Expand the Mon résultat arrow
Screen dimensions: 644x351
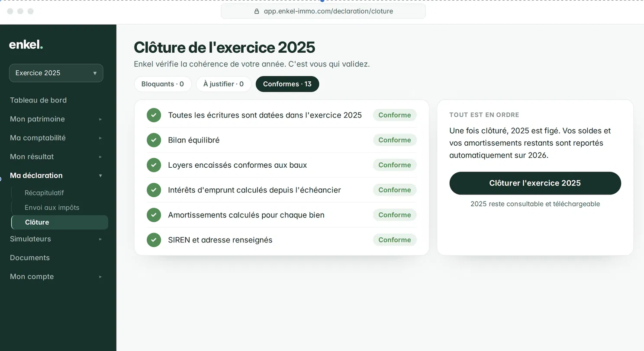(100, 157)
